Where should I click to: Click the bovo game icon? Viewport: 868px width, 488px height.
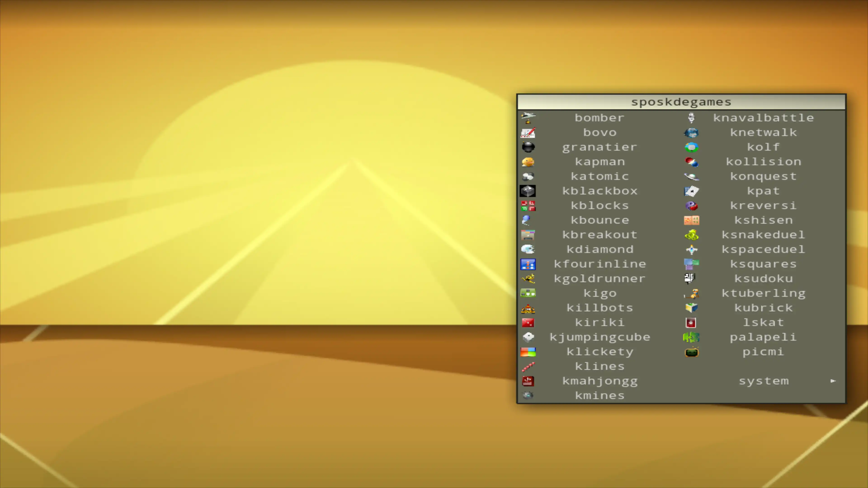[528, 133]
